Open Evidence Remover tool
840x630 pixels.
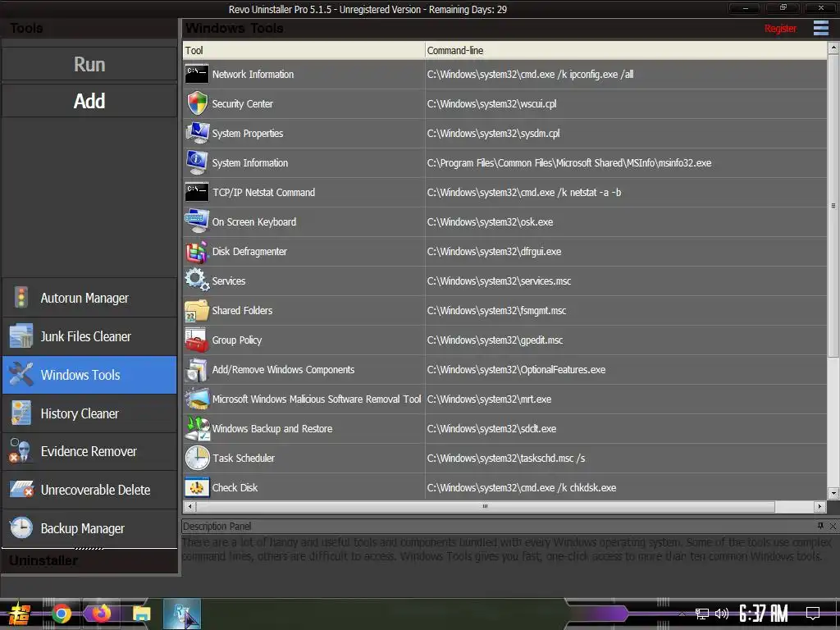click(x=89, y=452)
